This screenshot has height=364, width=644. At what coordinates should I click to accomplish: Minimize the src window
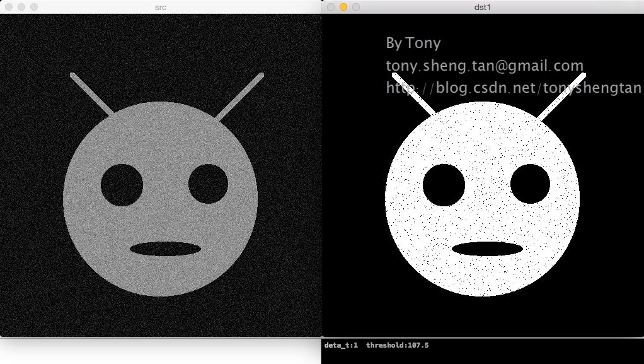point(21,7)
